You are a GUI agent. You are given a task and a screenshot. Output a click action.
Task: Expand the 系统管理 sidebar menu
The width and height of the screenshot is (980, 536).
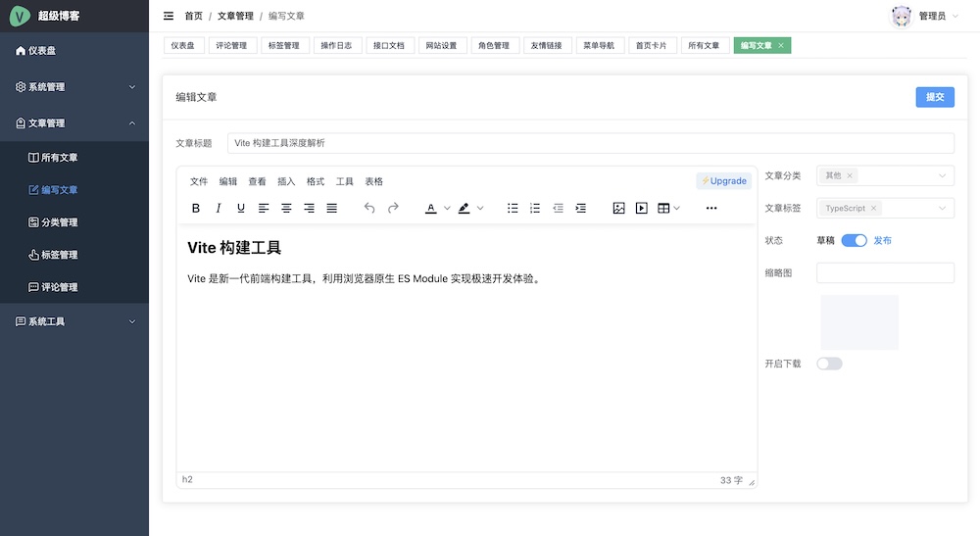pos(74,87)
